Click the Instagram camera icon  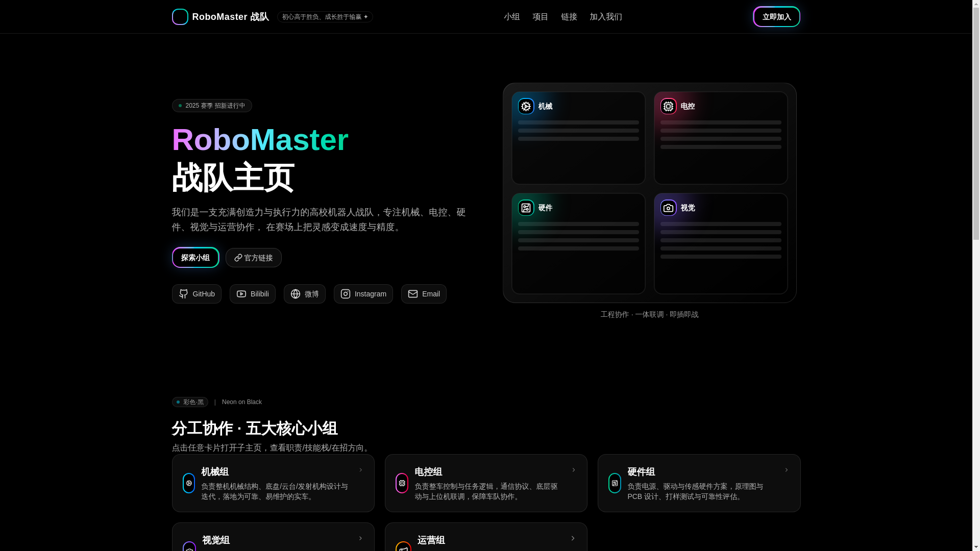click(x=346, y=294)
